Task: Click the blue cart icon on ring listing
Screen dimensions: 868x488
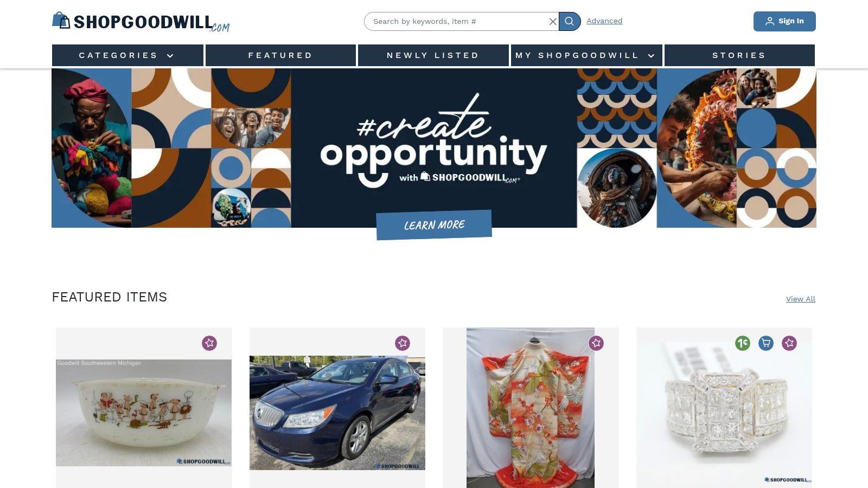Action: point(766,343)
